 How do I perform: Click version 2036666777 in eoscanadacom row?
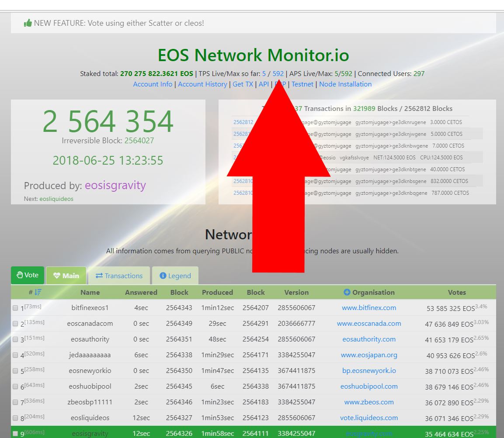pyautogui.click(x=296, y=323)
